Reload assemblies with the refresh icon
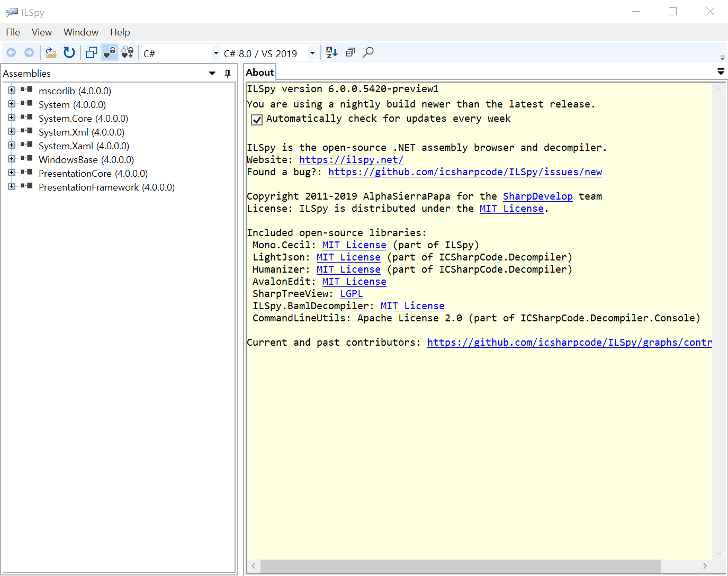This screenshot has height=576, width=728. coord(69,52)
